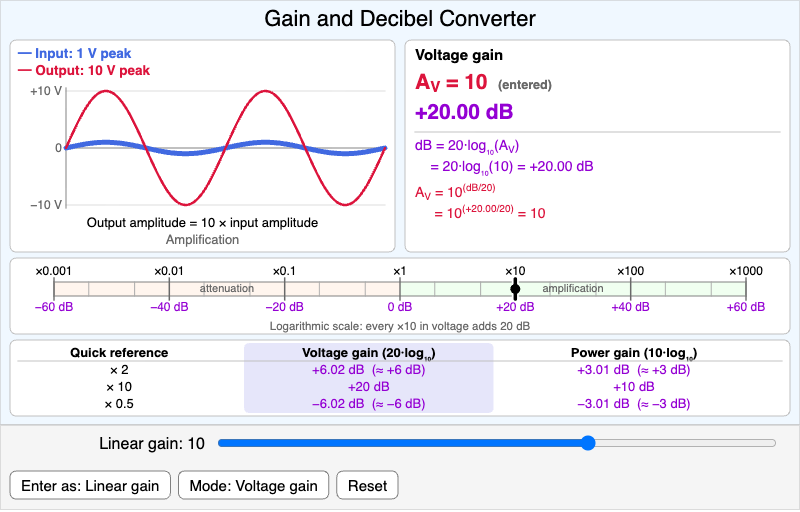Click the 'Input: 1 V peak' legend
Screen dimensions: 800x512
point(74,54)
